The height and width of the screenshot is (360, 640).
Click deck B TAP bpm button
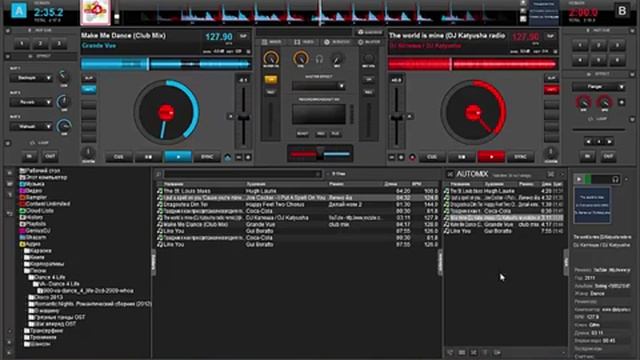pyautogui.click(x=550, y=36)
